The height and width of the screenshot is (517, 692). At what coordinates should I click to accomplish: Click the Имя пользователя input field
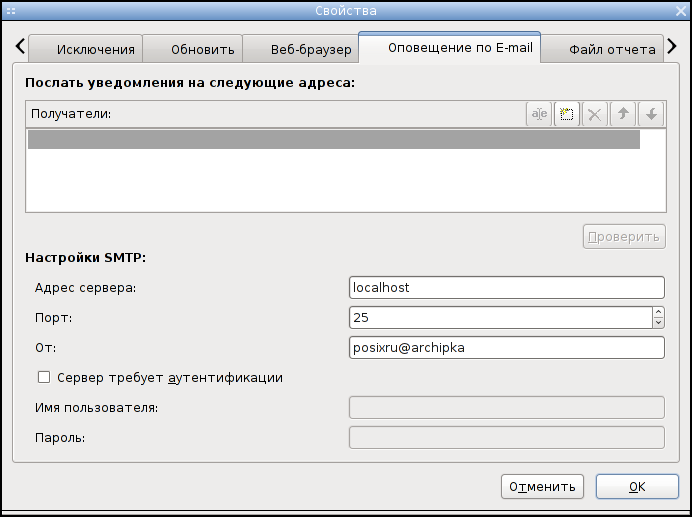pyautogui.click(x=507, y=408)
